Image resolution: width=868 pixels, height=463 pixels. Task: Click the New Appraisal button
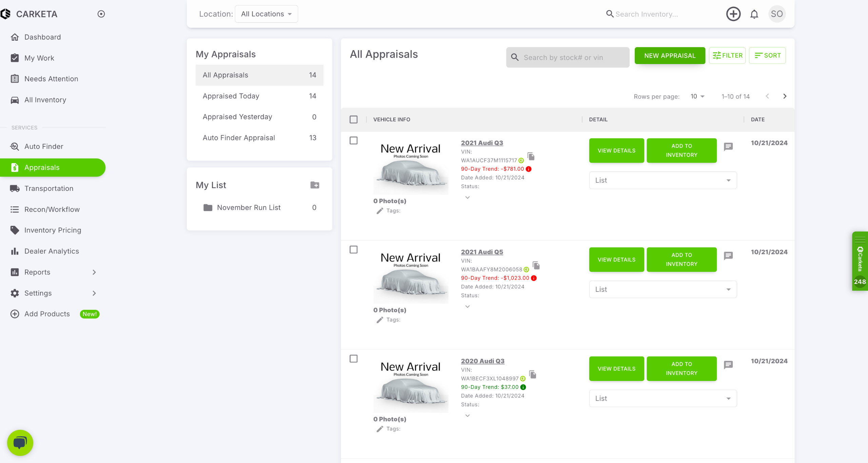click(x=670, y=56)
